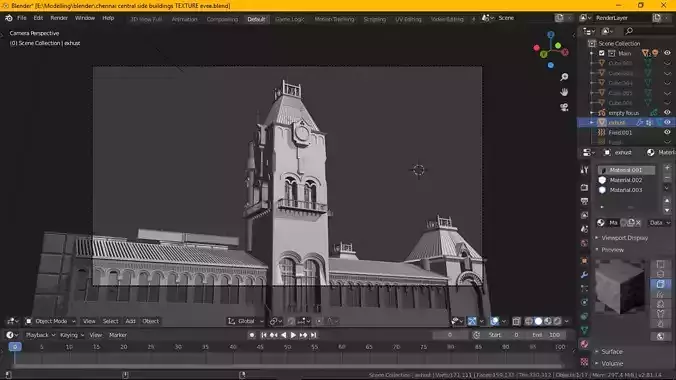Hide the exhust object in outliner
Viewport: 676px width, 380px height.
tap(667, 122)
